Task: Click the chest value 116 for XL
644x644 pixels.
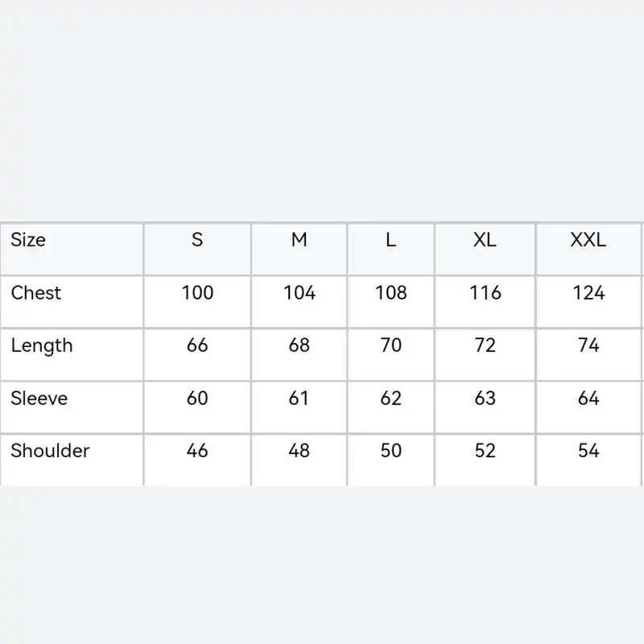Action: tap(485, 293)
